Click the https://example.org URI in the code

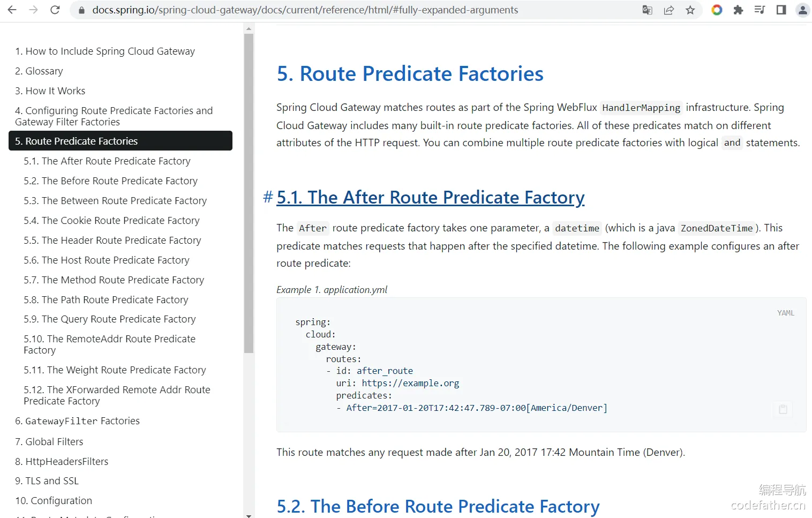pyautogui.click(x=410, y=383)
